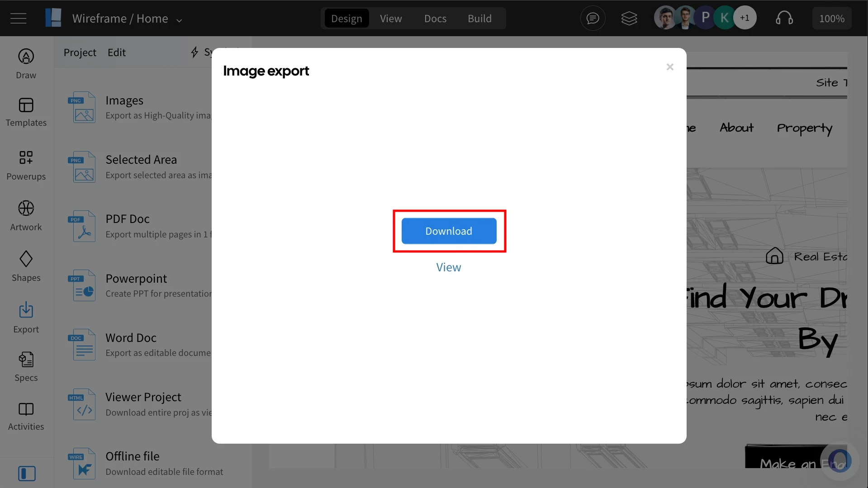
Task: Switch to the Docs tab
Action: (435, 19)
